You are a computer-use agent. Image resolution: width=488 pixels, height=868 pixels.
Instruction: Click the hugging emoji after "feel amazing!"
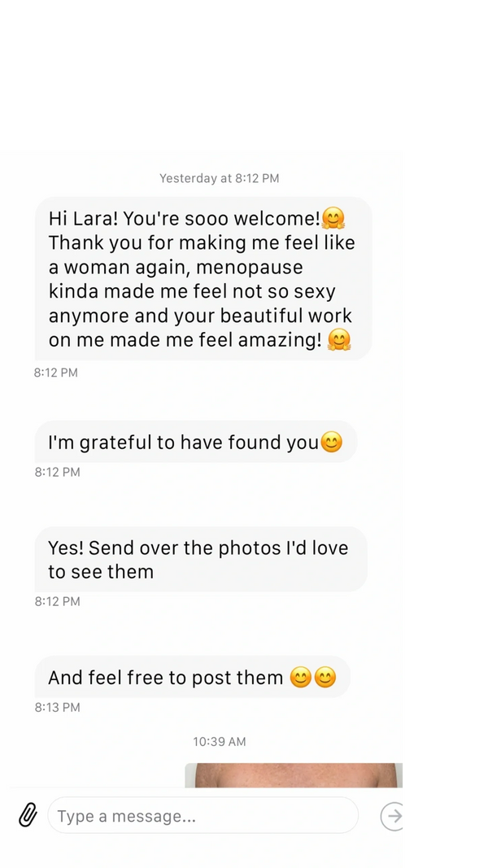pyautogui.click(x=338, y=340)
